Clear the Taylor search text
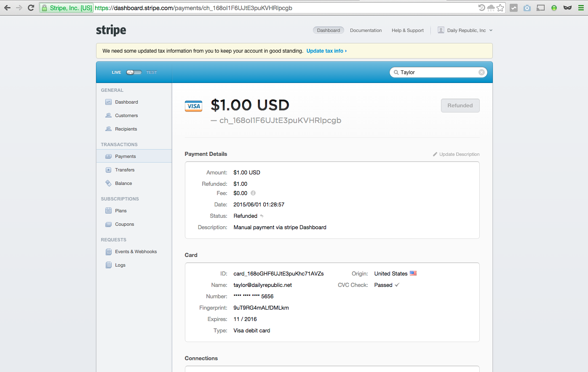Image resolution: width=588 pixels, height=372 pixels. click(481, 72)
